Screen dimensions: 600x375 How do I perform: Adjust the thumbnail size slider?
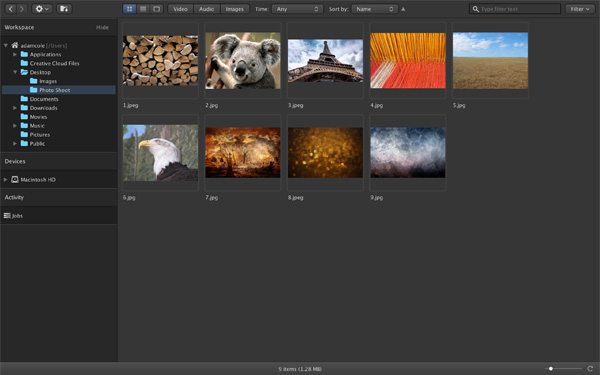click(x=563, y=368)
